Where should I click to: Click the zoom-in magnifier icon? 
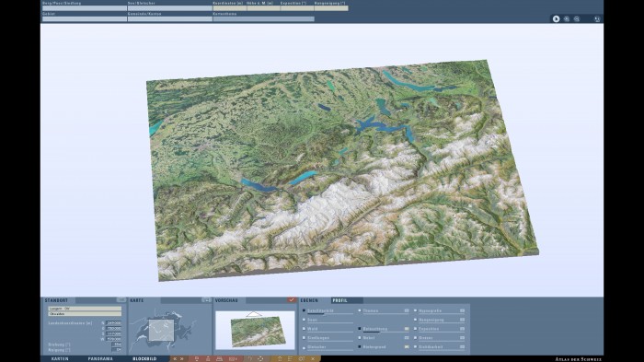567,19
